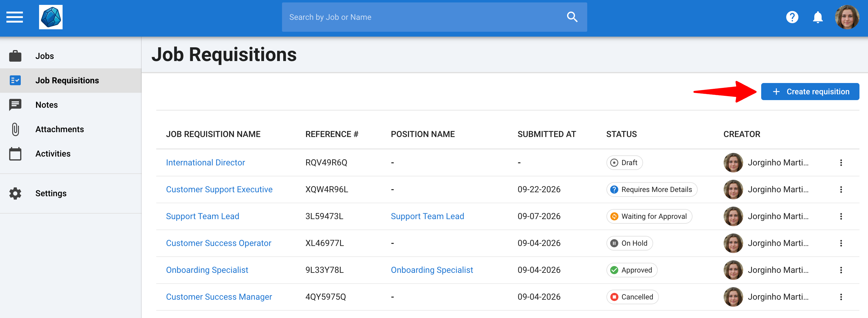Viewport: 868px width, 318px height.
Task: Click reference number RQV49R6Q
Action: coord(326,163)
